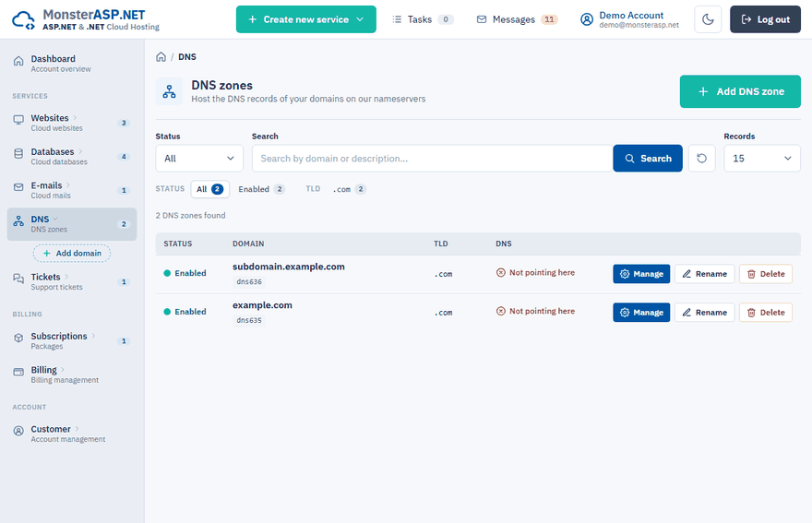Click the home breadcrumb icon
812x523 pixels.
[x=161, y=57]
